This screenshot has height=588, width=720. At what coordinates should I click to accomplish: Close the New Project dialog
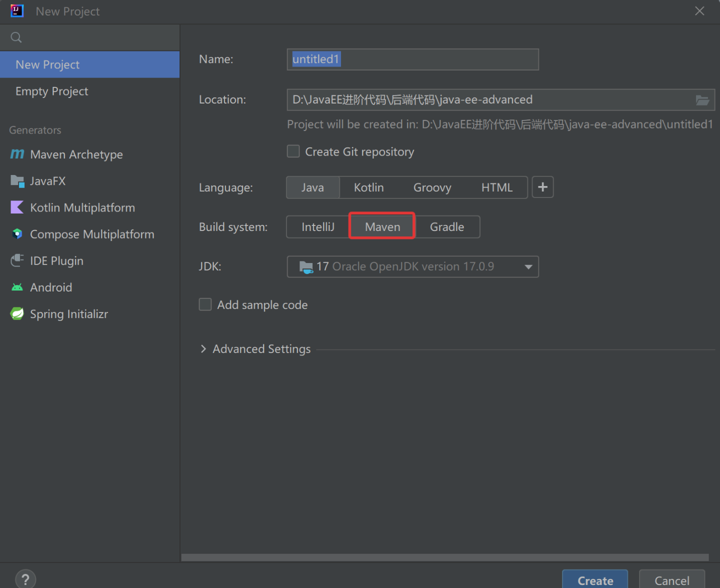pyautogui.click(x=699, y=11)
